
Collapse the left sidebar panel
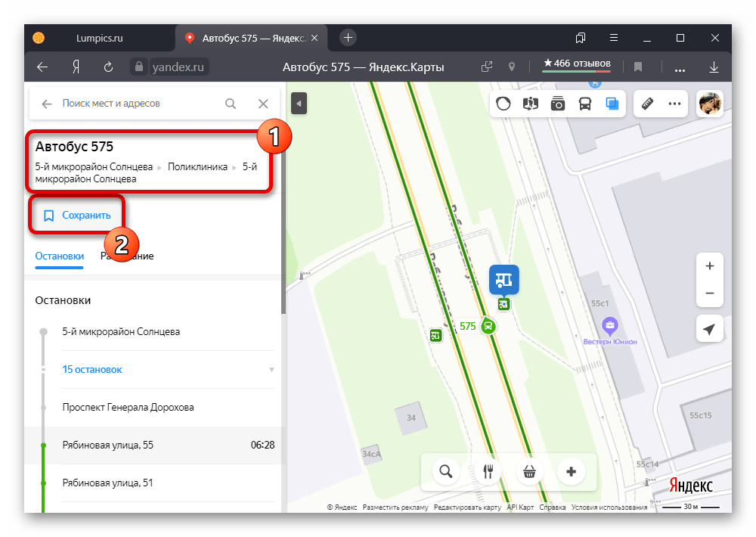299,104
